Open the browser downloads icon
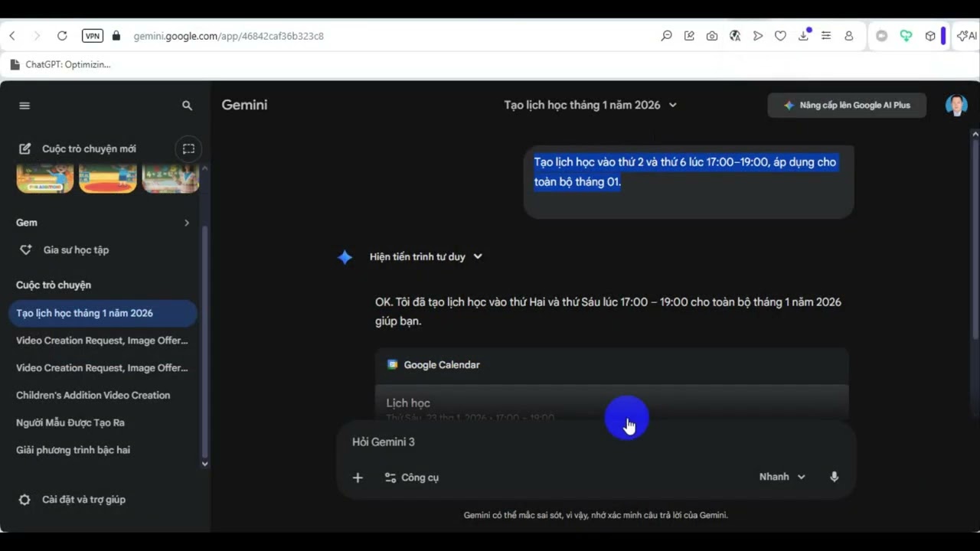The height and width of the screenshot is (551, 980). [803, 36]
